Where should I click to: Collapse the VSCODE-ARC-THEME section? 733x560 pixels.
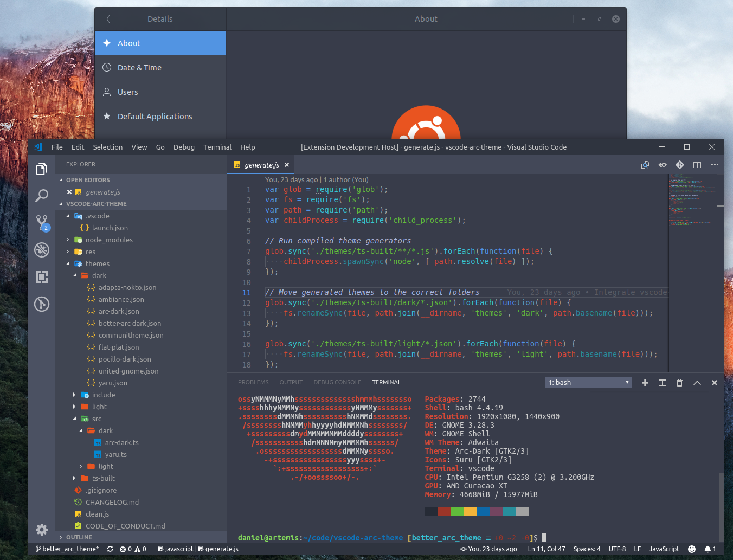(142, 204)
